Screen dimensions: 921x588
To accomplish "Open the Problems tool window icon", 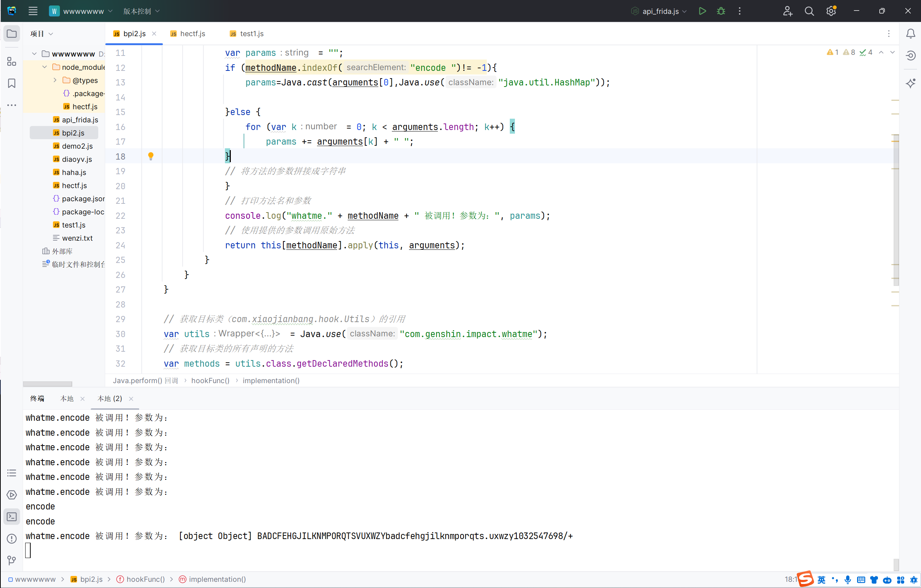I will pos(12,539).
